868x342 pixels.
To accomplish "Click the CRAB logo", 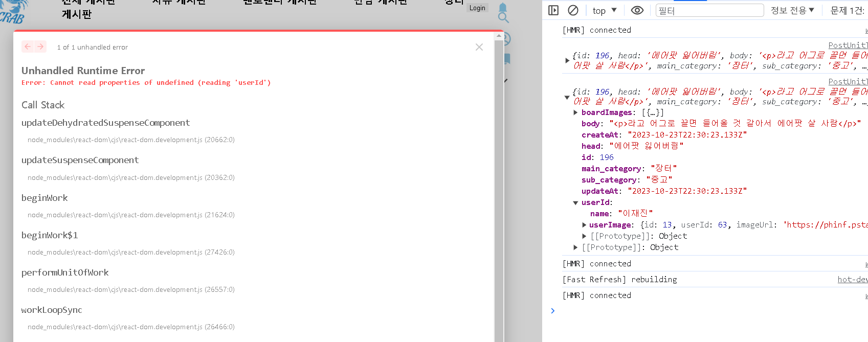I will [x=12, y=12].
